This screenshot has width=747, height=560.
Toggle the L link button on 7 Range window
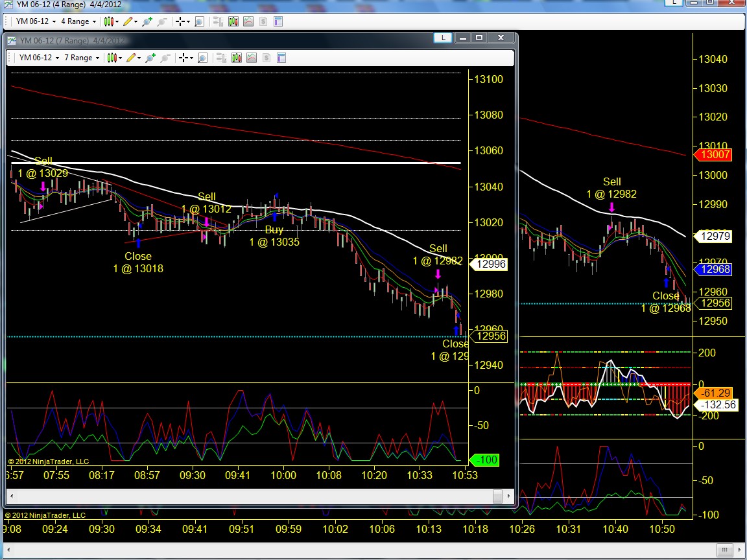(443, 38)
